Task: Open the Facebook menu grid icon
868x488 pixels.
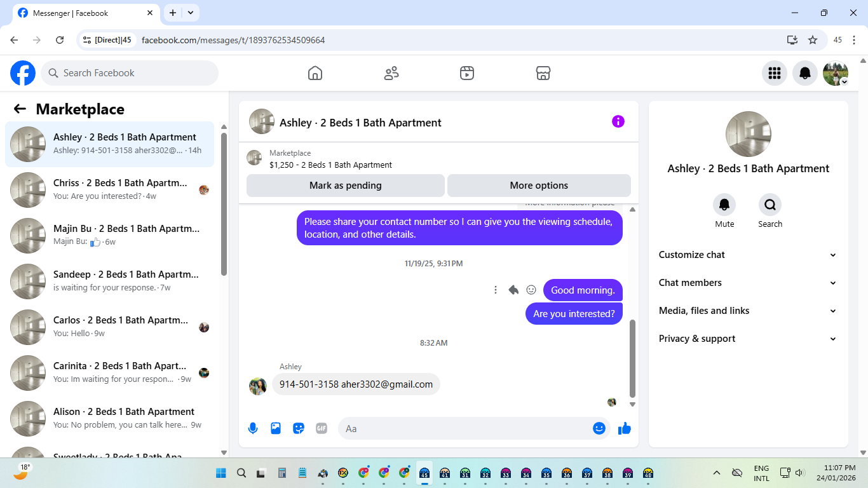Action: click(775, 73)
